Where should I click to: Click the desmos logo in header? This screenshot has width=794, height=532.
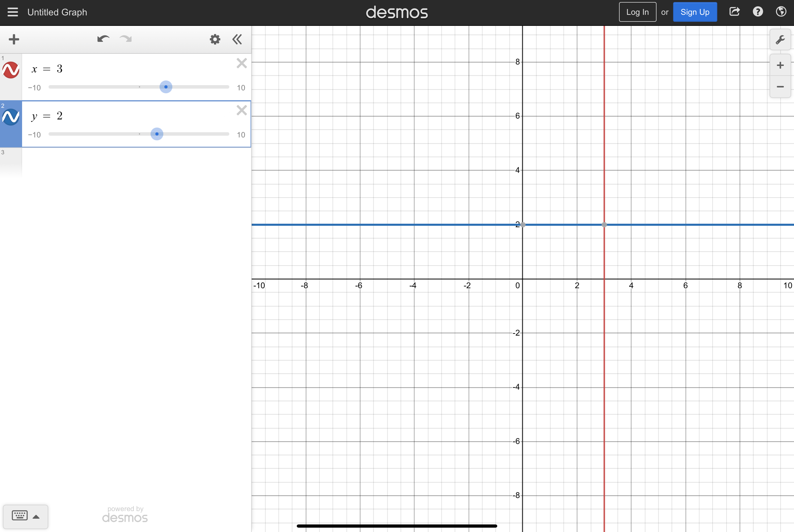[x=397, y=12]
